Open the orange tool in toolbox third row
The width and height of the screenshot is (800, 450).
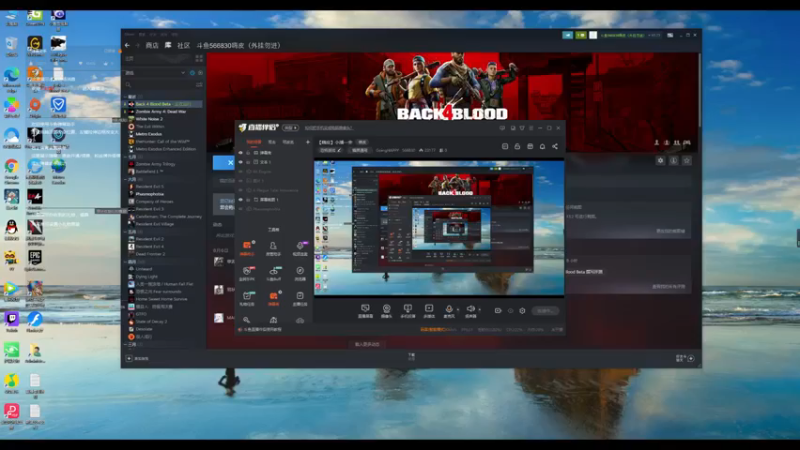pos(274,298)
